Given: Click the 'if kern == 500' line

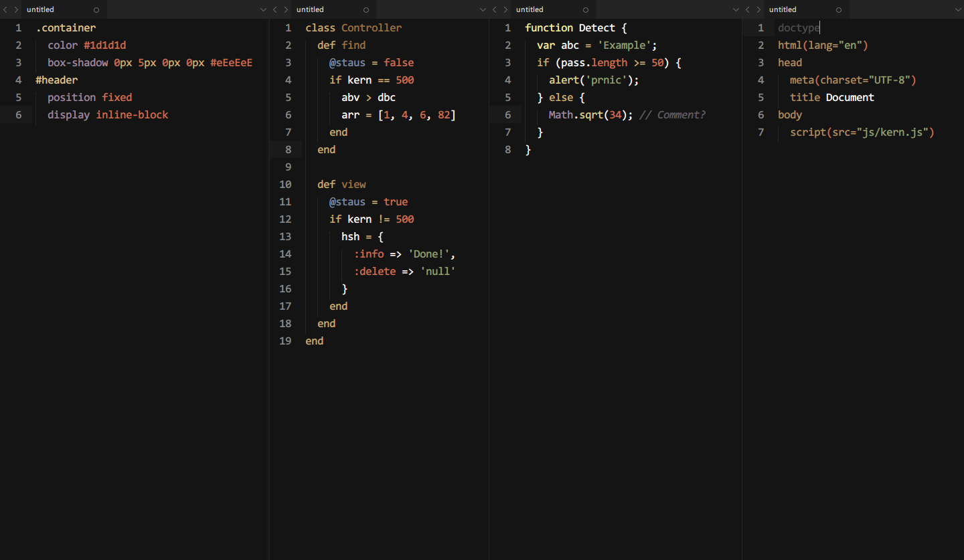Looking at the screenshot, I should point(372,80).
